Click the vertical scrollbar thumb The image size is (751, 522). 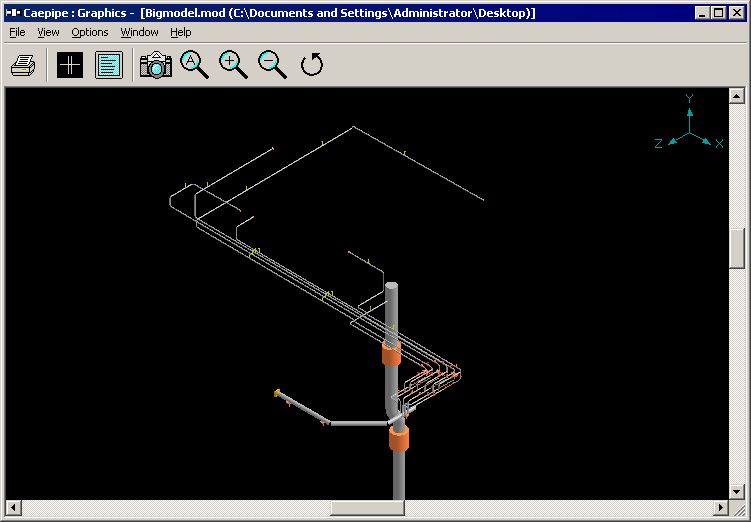pyautogui.click(x=737, y=249)
